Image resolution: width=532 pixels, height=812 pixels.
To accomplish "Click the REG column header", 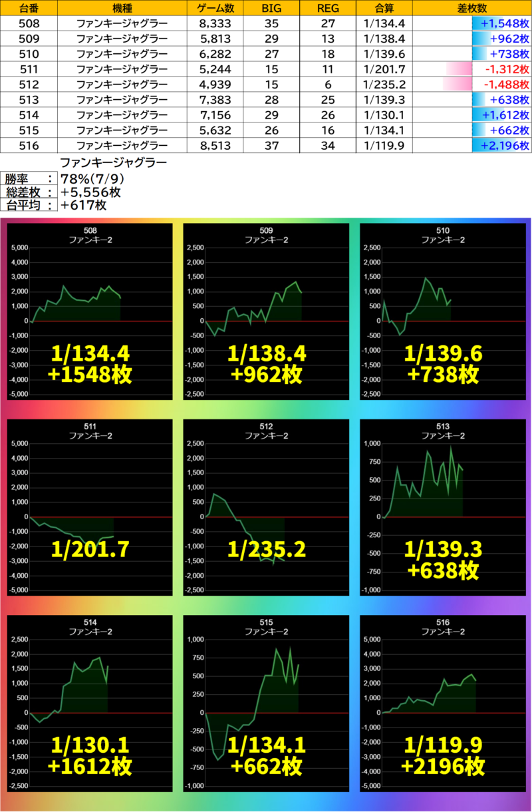I will [x=327, y=9].
